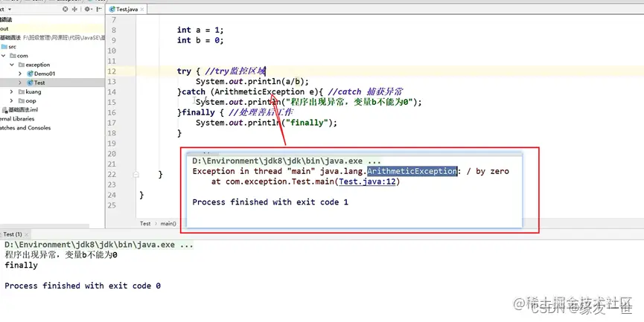The width and height of the screenshot is (644, 322).
Task: Click 'ArithmeticException e' in catch clause
Action: [x=265, y=92]
